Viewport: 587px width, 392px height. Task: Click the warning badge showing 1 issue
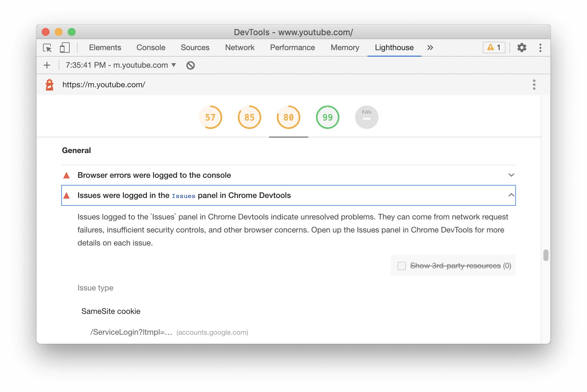(494, 48)
